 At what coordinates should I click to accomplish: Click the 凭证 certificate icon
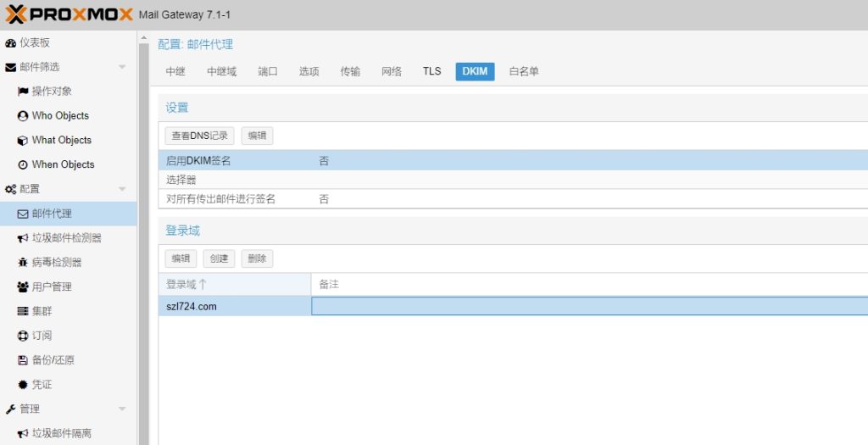(x=23, y=384)
